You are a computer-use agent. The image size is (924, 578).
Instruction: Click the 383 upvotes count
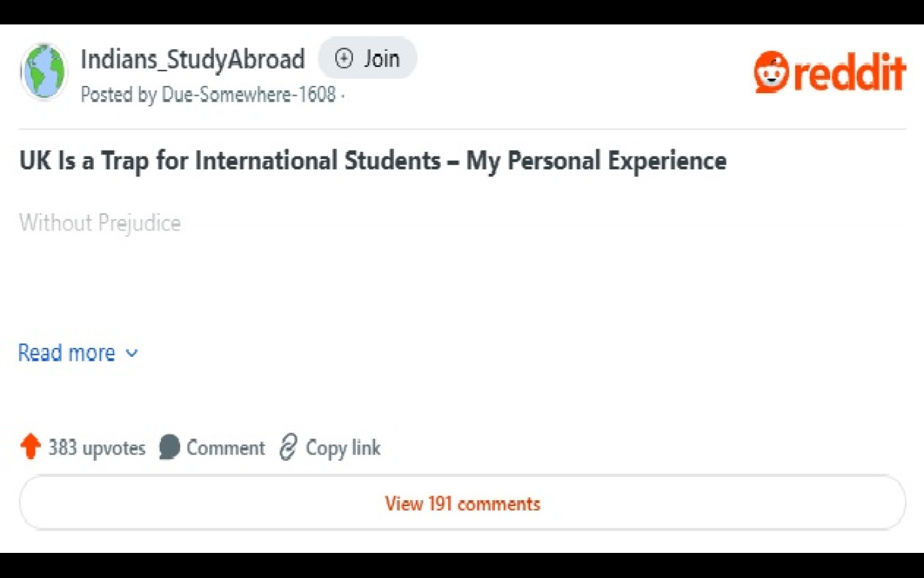pyautogui.click(x=97, y=448)
